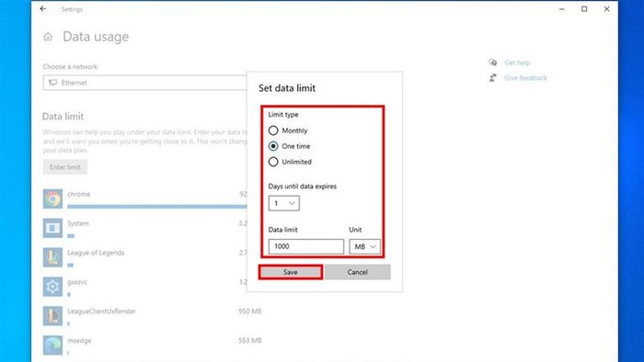
Task: Click the System app icon
Action: pos(52,228)
